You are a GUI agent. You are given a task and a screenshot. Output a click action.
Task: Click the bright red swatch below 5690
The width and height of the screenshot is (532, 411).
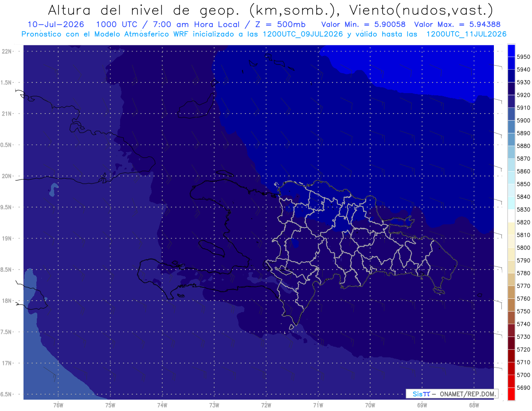(511, 394)
